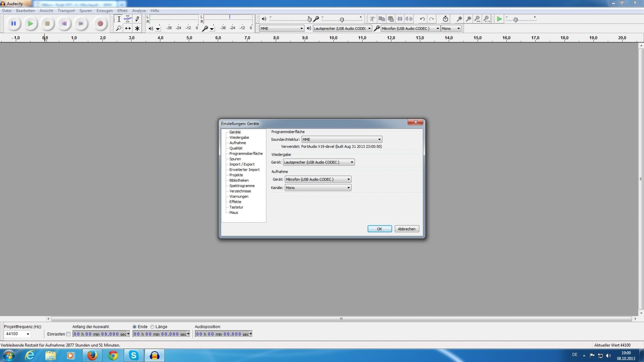Select the Draw (pencil) tool
Screen dimensions: 644x362
137,19
